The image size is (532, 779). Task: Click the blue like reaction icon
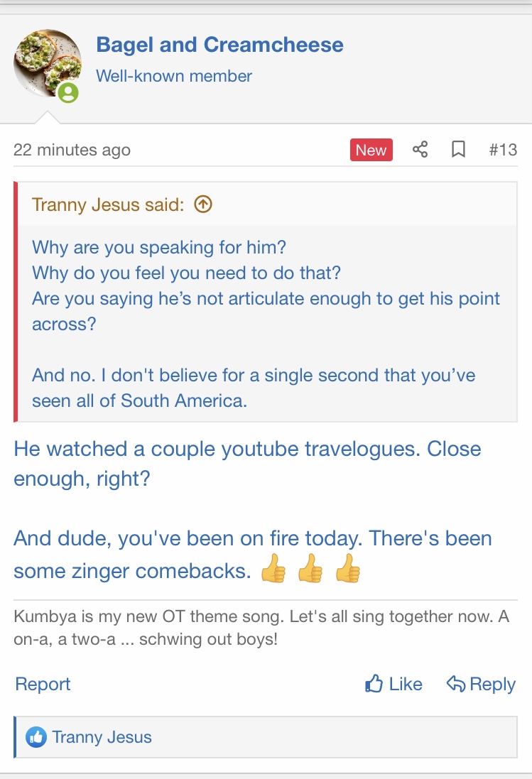coord(36,737)
